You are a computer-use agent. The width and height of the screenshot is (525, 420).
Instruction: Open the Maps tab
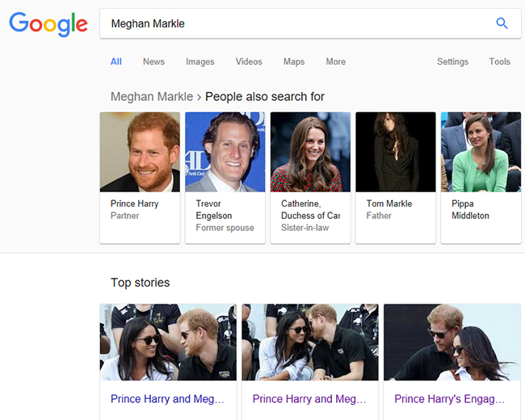[294, 61]
